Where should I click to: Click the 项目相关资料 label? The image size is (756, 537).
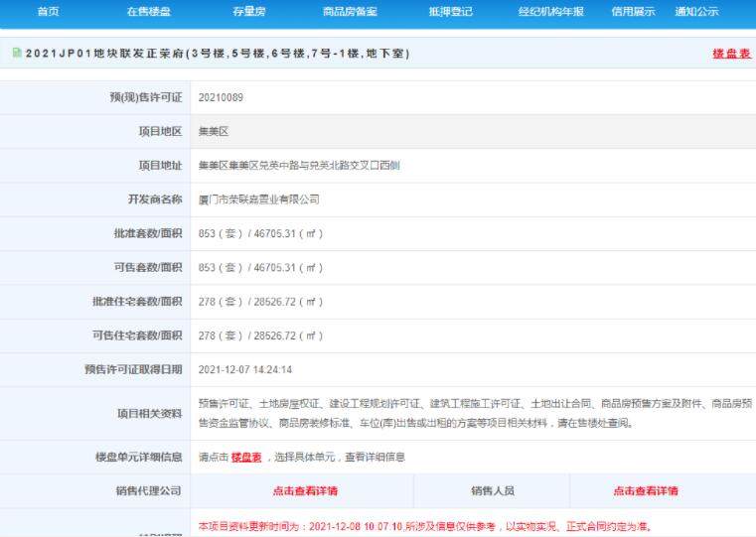(150, 413)
